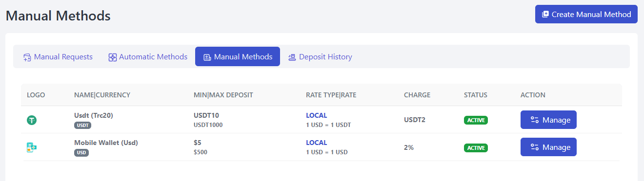644x181 pixels.
Task: Click the Mobile Wallet (Usd) name text
Action: [x=106, y=143]
